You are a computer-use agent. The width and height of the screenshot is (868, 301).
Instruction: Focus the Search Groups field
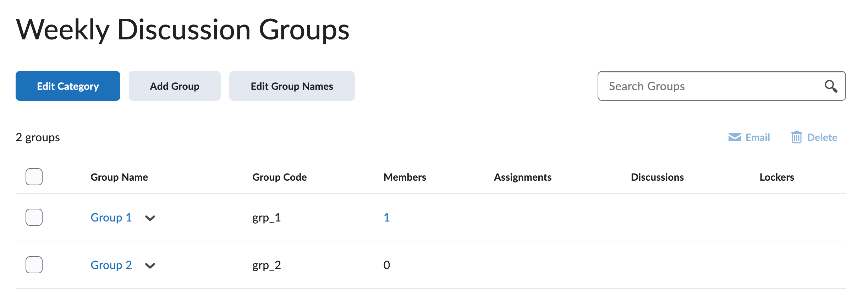pyautogui.click(x=721, y=86)
